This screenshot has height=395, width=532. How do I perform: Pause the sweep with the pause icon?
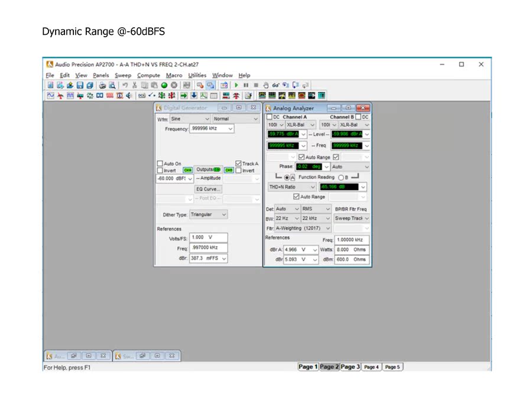(246, 86)
